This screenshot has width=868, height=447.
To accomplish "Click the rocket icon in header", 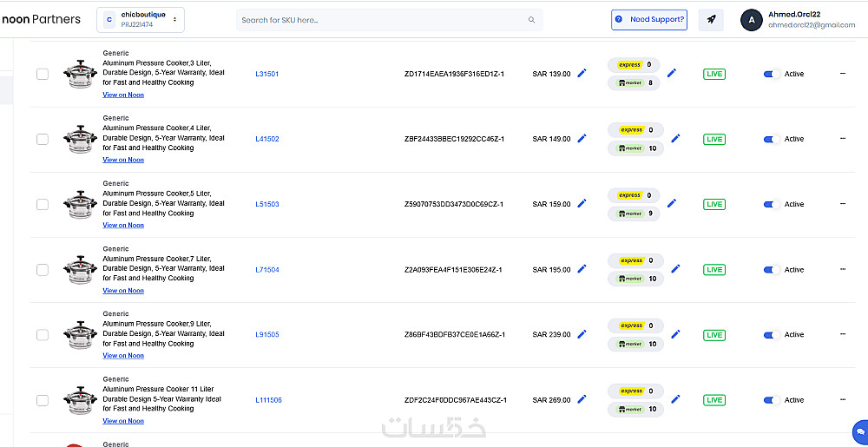I will click(711, 20).
